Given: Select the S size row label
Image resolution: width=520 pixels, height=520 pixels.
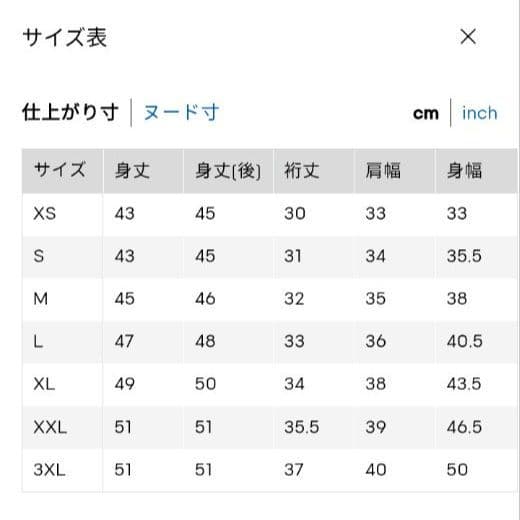Looking at the screenshot, I should click(x=39, y=256).
